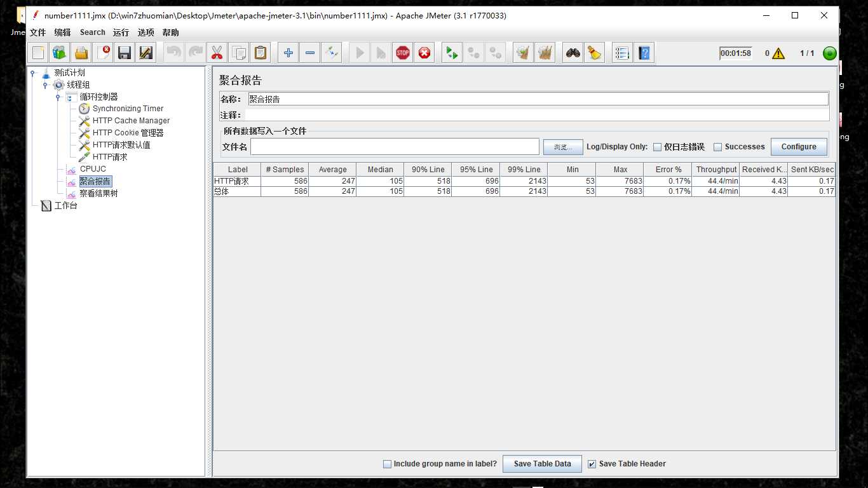
Task: Click the Remote Start All icon
Action: click(452, 53)
